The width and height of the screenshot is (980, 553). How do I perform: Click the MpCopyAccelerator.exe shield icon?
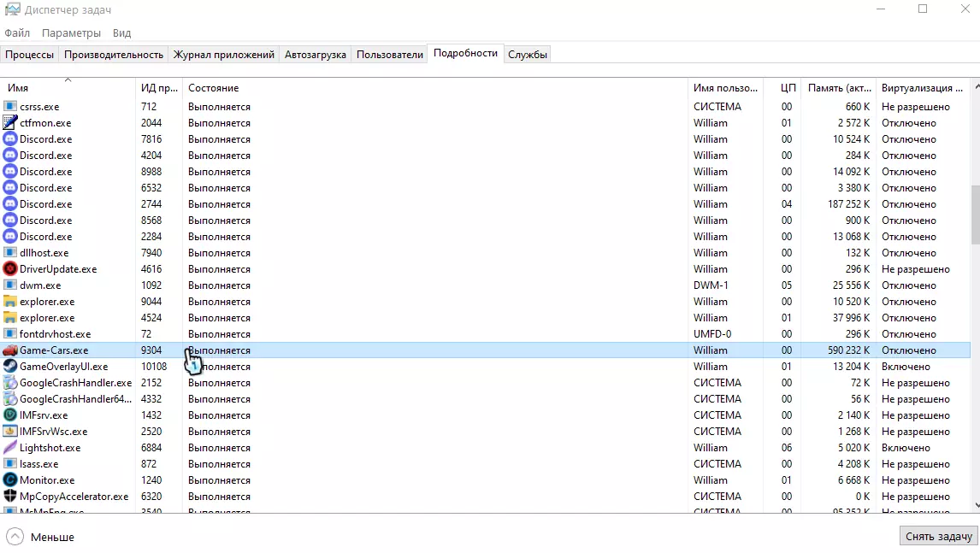coord(10,497)
